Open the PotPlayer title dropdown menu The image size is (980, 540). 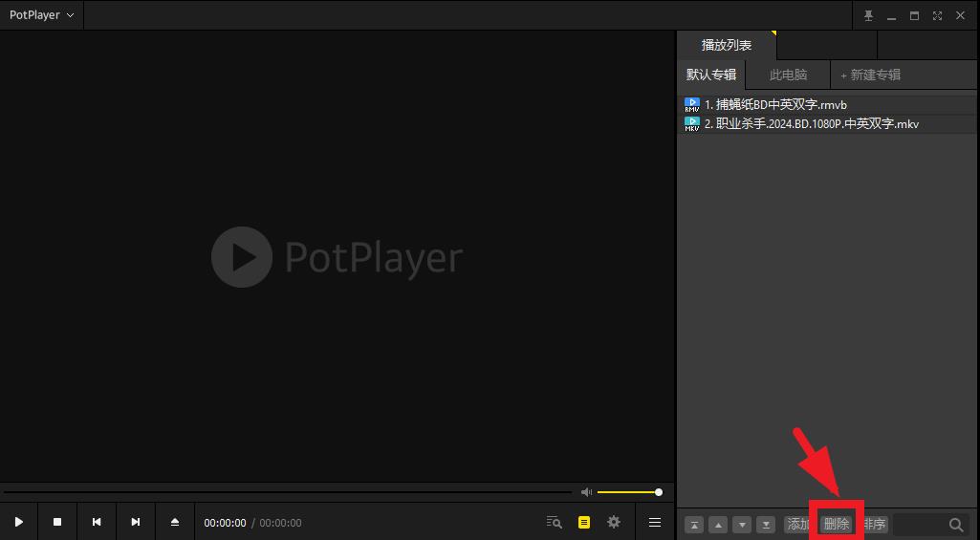42,15
